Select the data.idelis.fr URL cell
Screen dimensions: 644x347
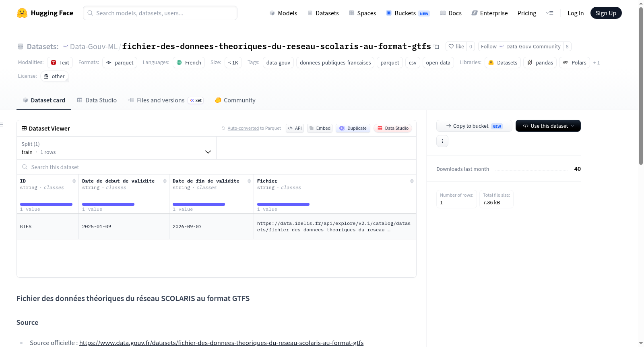tap(335, 226)
